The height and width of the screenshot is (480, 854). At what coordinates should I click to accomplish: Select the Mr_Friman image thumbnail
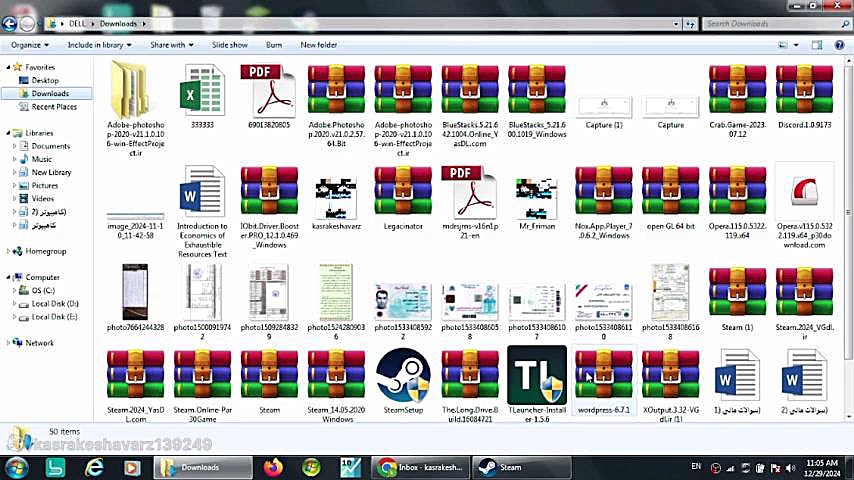coord(536,198)
